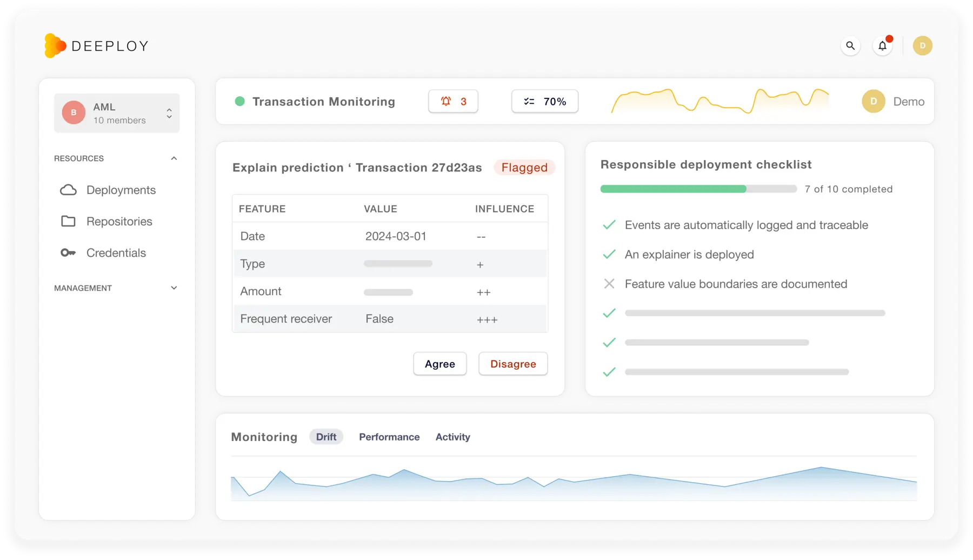Click the VALUE column header

pyautogui.click(x=381, y=209)
